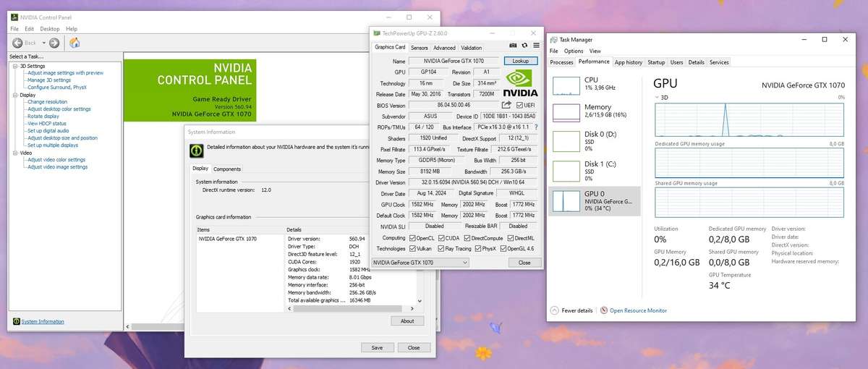Click the Close button in GPU-Z
Screen dimensions: 868x369
pos(524,263)
